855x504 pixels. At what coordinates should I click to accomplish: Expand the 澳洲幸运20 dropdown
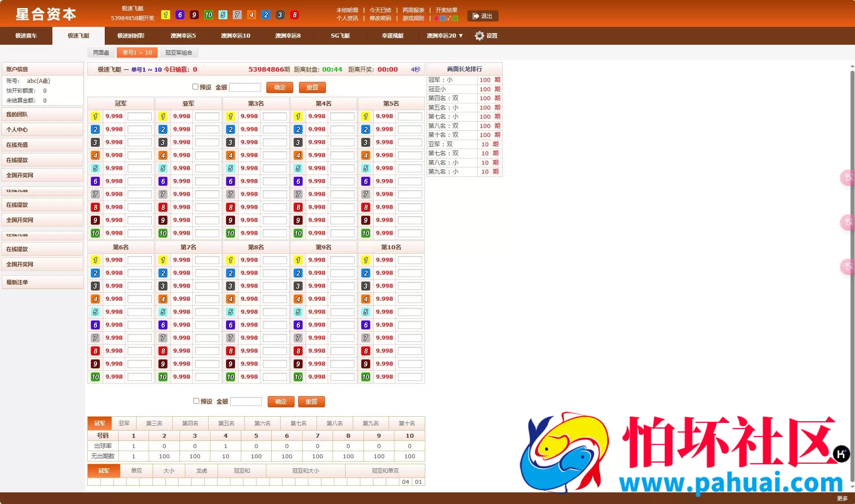click(444, 36)
